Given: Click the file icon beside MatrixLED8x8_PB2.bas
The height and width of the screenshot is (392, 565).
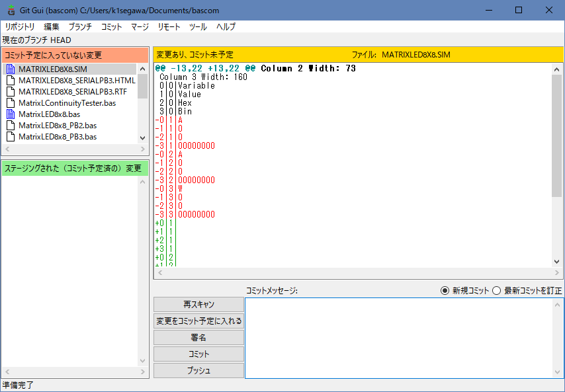Looking at the screenshot, I should pos(11,125).
